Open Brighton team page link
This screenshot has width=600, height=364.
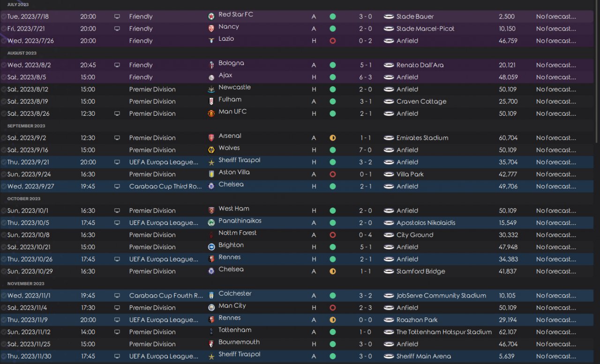231,245
